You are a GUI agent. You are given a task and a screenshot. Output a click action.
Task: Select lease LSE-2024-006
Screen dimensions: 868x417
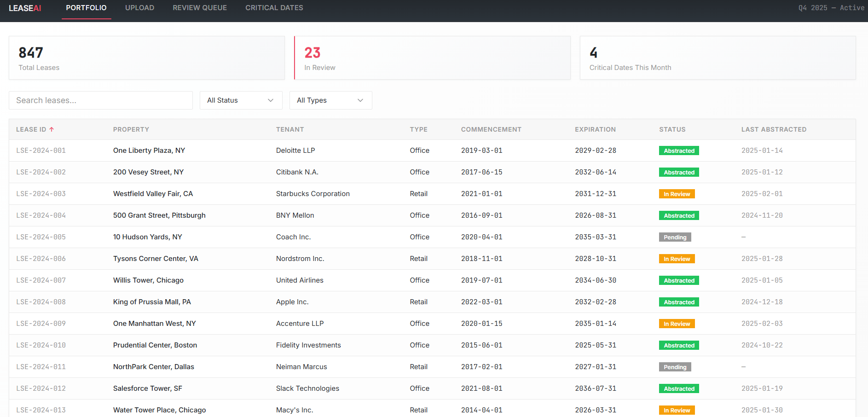41,259
